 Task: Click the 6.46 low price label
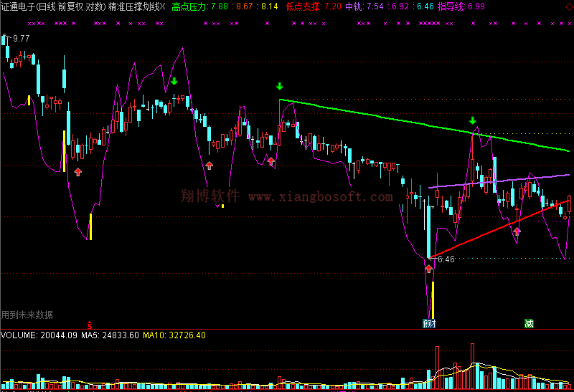(446, 259)
